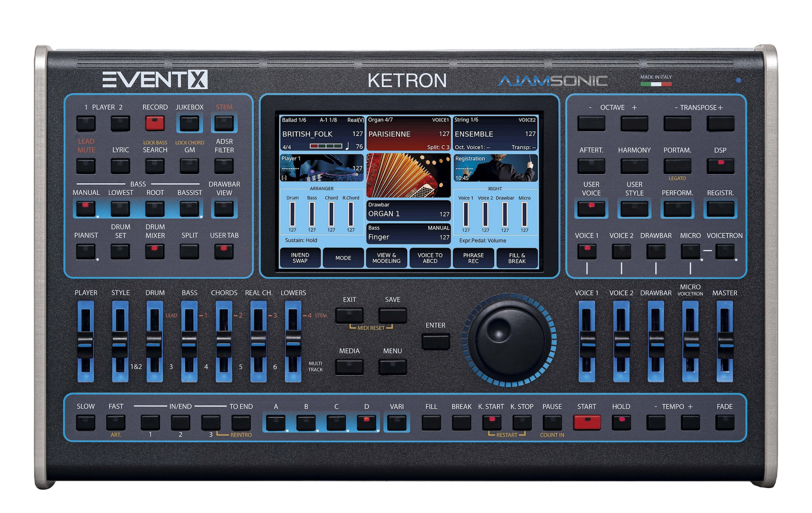Toggle PIANIST mode button
Viewport: 812px width, 513px height.
pos(86,252)
